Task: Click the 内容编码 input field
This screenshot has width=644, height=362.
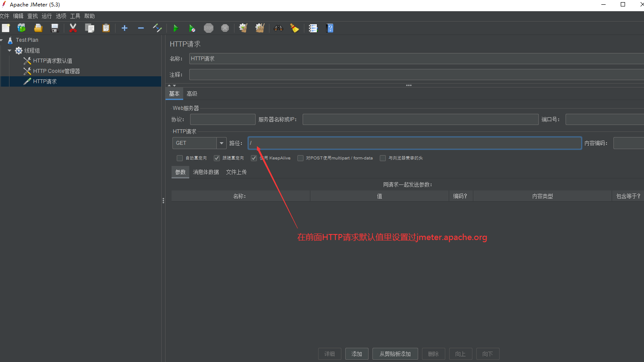Action: 628,143
